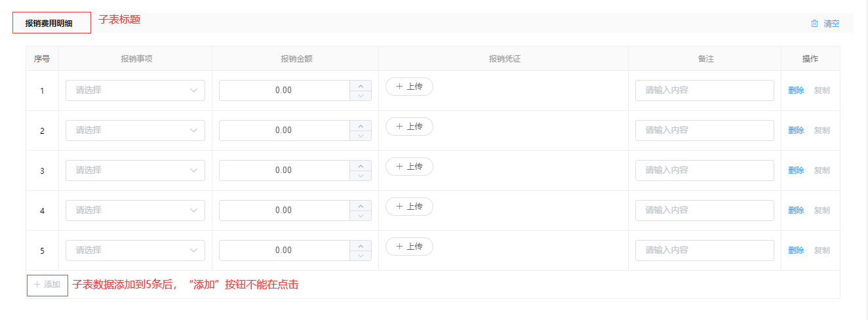This screenshot has height=320, width=868.
Task: Click the up arrow of row 1 amount stepper
Action: (x=361, y=86)
